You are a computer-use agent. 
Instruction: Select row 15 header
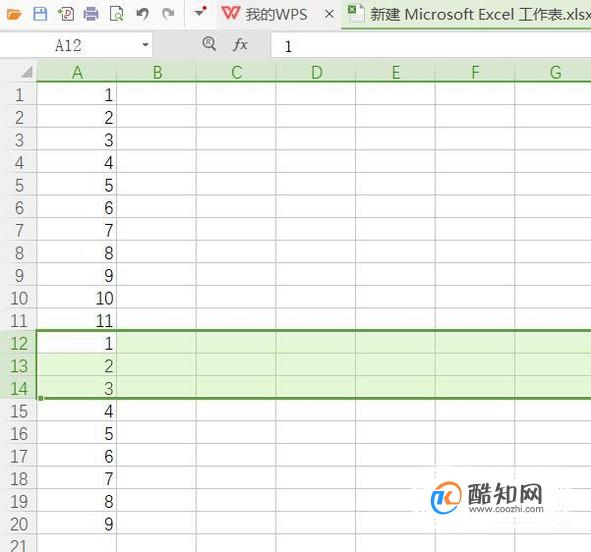[18, 410]
